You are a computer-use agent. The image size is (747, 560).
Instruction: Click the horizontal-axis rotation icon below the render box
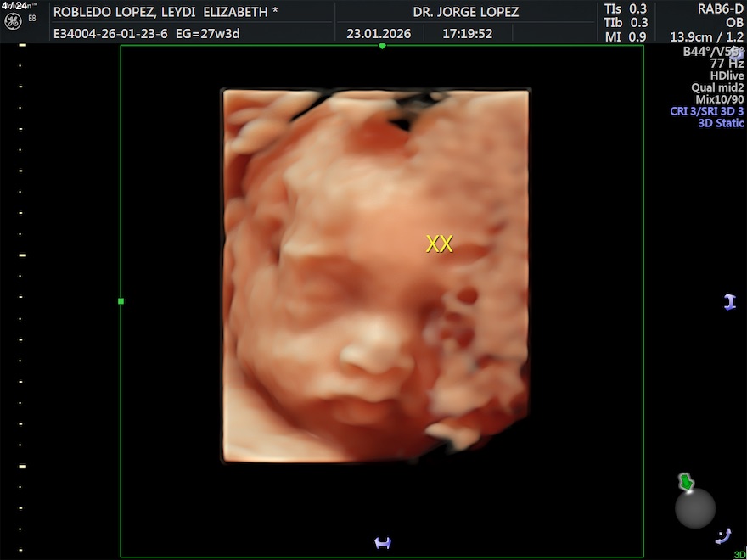click(x=383, y=543)
